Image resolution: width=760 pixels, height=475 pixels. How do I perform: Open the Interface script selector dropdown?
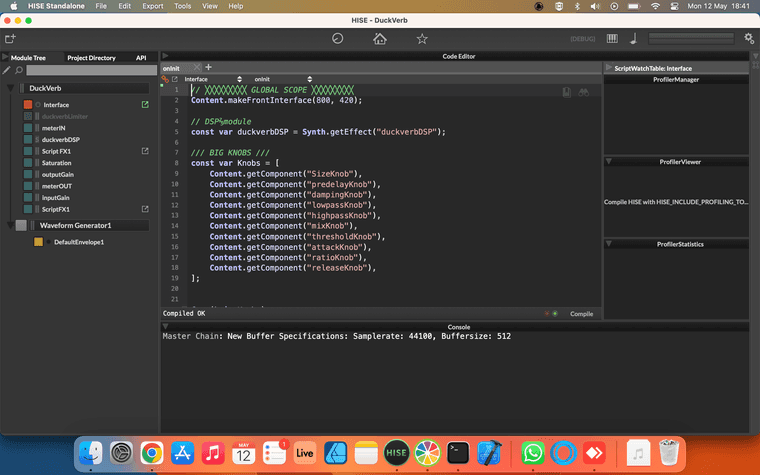[x=213, y=78]
